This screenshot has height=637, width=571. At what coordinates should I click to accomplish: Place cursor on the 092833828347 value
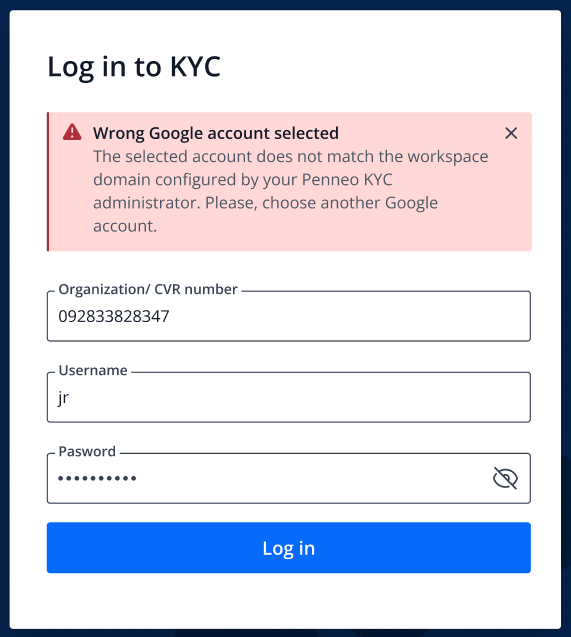click(114, 316)
